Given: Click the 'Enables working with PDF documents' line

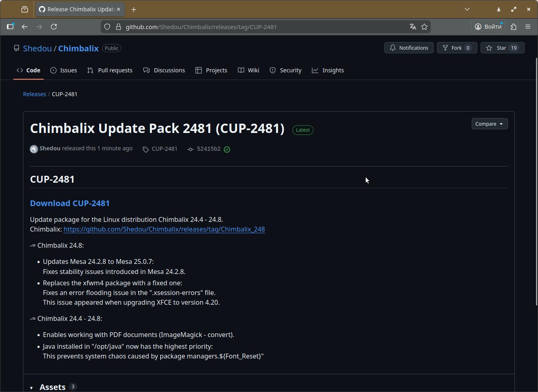Looking at the screenshot, I should point(138,335).
